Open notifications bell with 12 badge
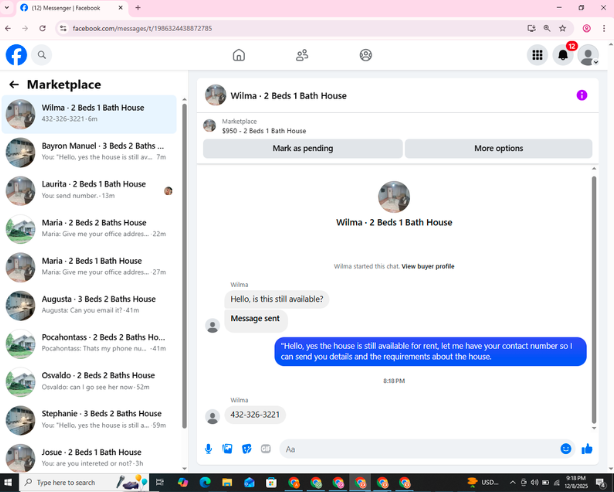 tap(563, 55)
